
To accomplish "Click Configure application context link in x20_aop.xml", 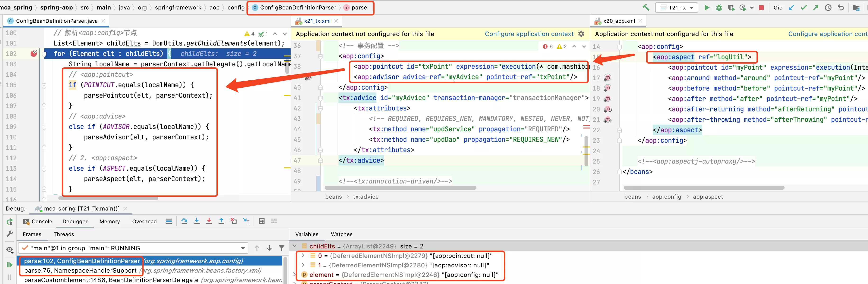I will coord(828,34).
